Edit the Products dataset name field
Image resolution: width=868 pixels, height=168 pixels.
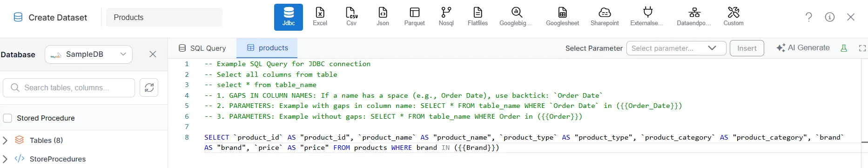pos(164,17)
